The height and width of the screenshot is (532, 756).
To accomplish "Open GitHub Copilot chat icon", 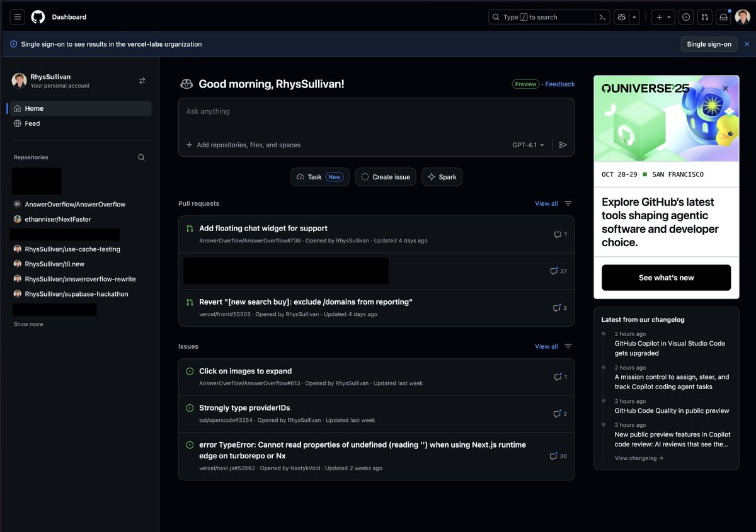I will click(x=621, y=17).
